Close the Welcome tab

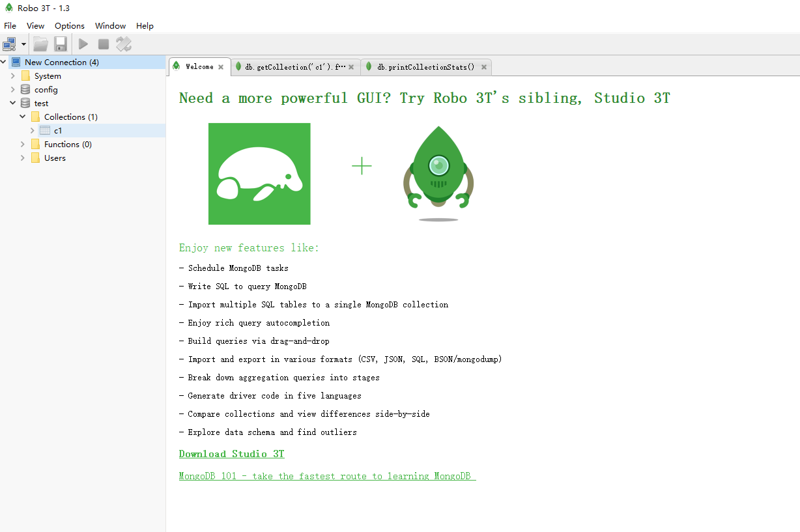tap(221, 67)
